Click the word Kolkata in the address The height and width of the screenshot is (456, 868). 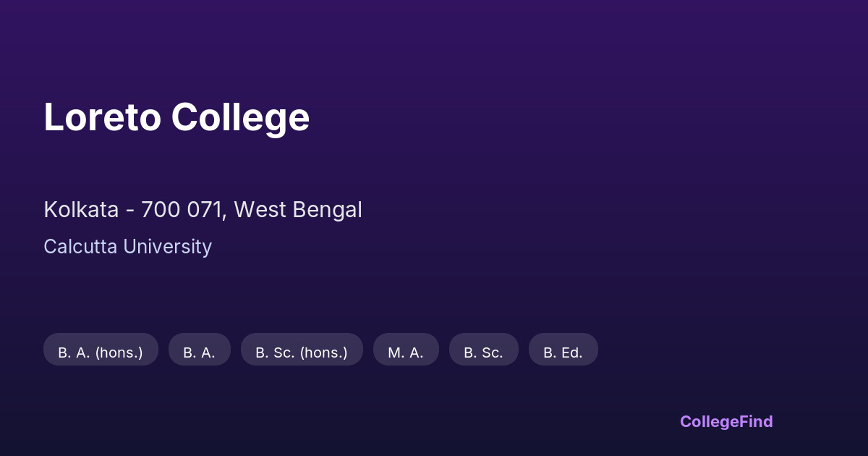point(81,210)
